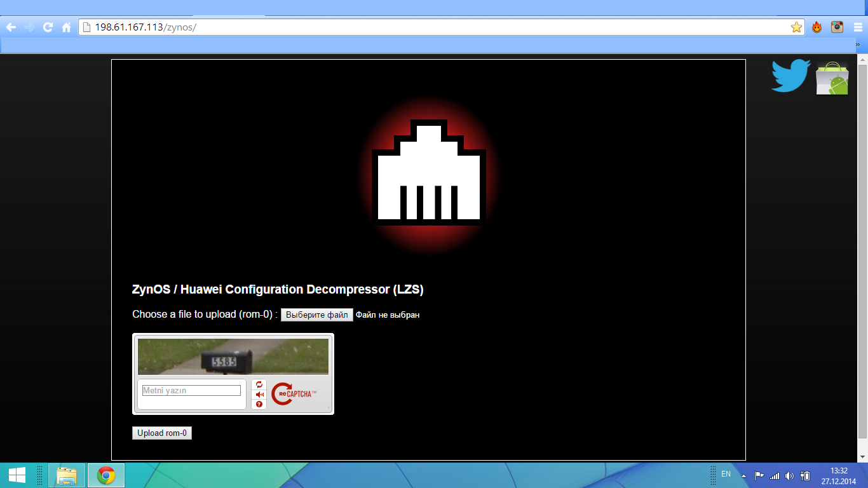Click the EN language indicator
The height and width of the screenshot is (488, 868).
pyautogui.click(x=726, y=474)
